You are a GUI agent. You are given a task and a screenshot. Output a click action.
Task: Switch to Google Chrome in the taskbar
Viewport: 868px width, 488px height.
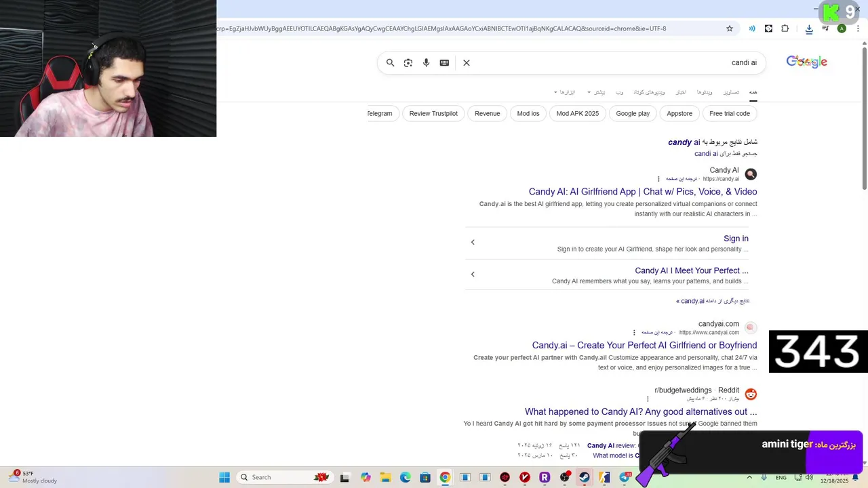point(445,477)
